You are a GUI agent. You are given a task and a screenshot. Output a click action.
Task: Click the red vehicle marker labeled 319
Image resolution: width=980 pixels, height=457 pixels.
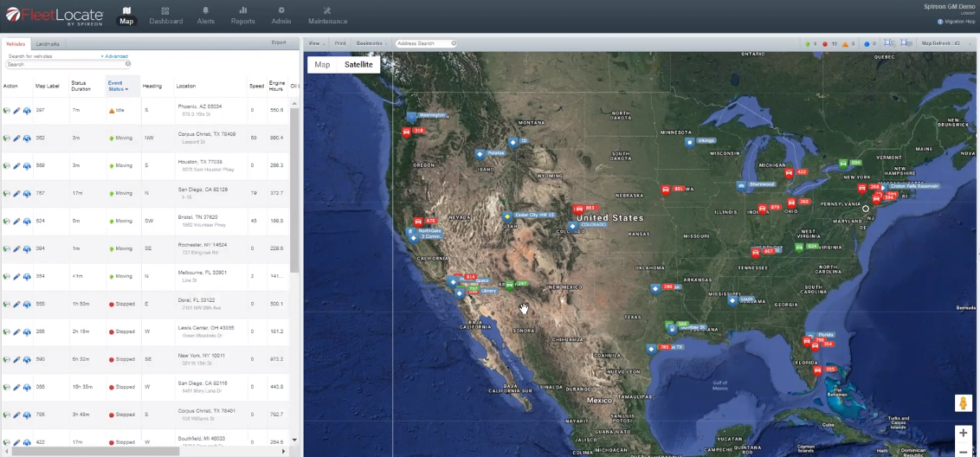tap(407, 132)
